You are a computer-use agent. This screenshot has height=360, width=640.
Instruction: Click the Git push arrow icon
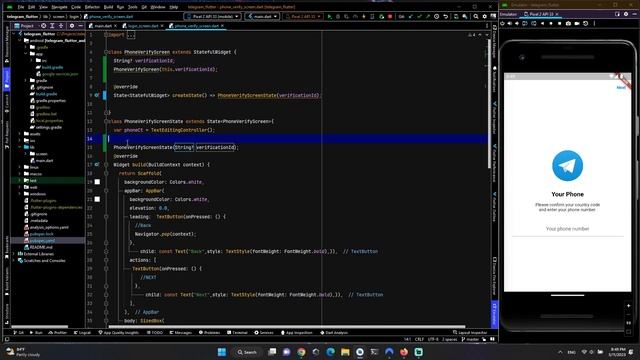pyautogui.click(x=428, y=17)
